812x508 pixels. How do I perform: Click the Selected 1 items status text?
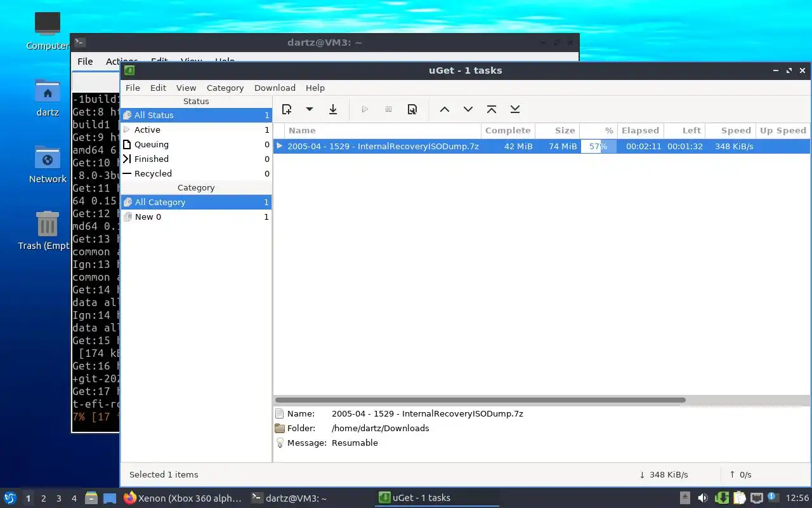(x=164, y=474)
